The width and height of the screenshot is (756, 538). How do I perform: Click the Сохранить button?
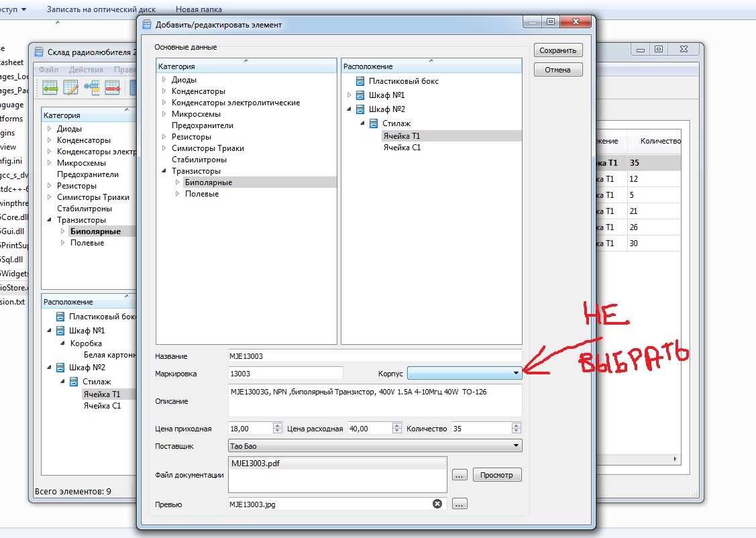click(x=558, y=50)
